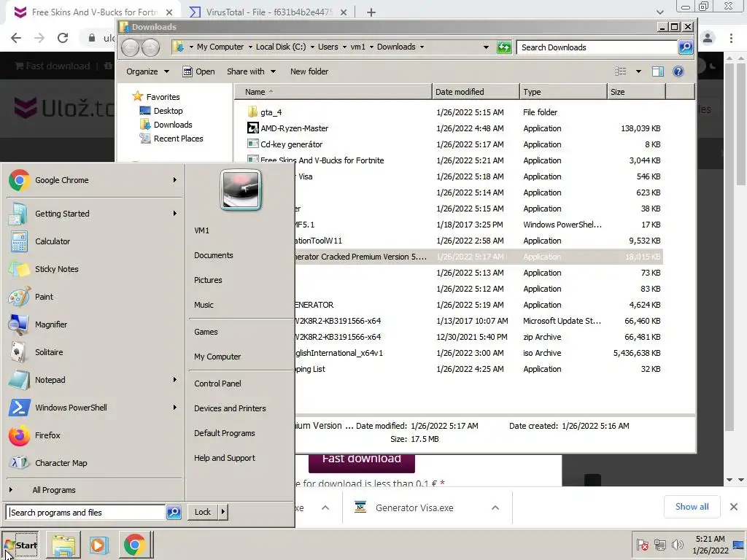Click the user account picture in Start menu

pos(241,190)
